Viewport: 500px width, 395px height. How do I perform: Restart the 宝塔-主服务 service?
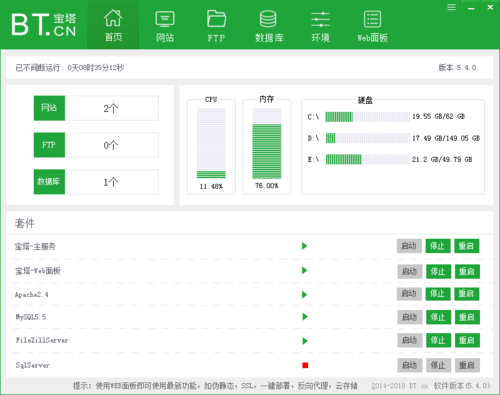[x=467, y=246]
